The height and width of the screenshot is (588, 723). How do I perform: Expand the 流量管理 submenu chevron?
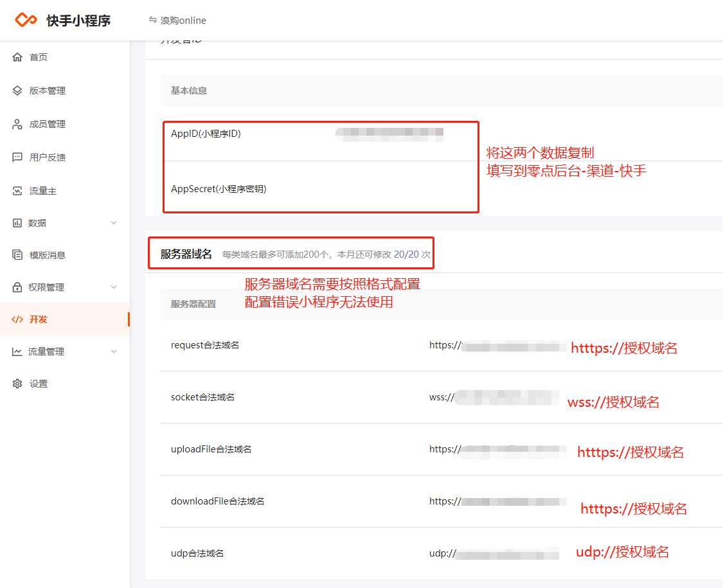(x=114, y=352)
